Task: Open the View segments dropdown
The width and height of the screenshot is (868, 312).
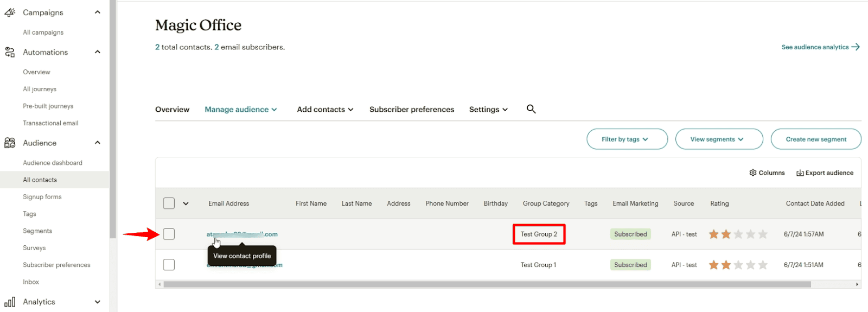Action: [x=719, y=139]
